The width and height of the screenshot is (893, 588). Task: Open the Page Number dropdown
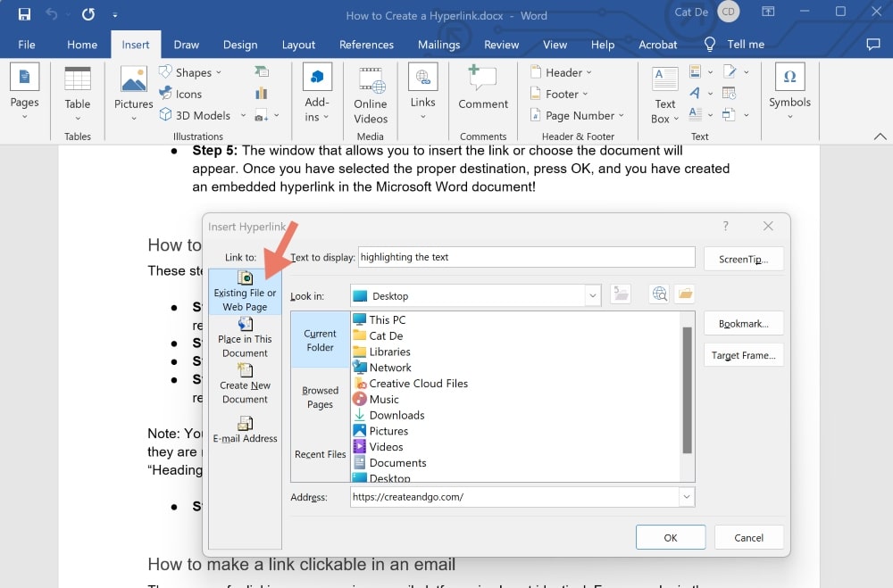(577, 115)
